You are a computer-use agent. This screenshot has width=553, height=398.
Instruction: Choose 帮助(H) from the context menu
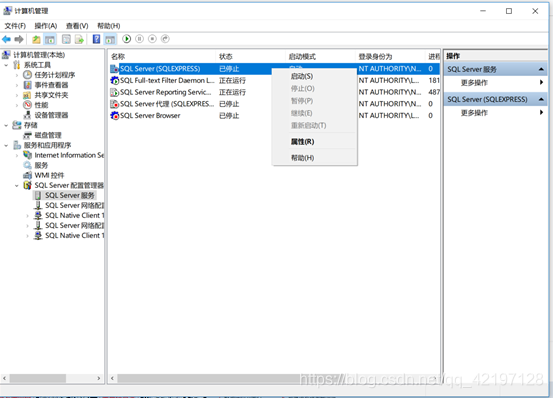click(x=315, y=158)
